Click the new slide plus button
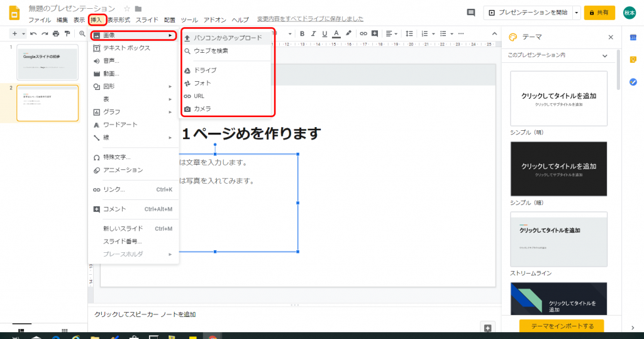 pyautogui.click(x=15, y=34)
